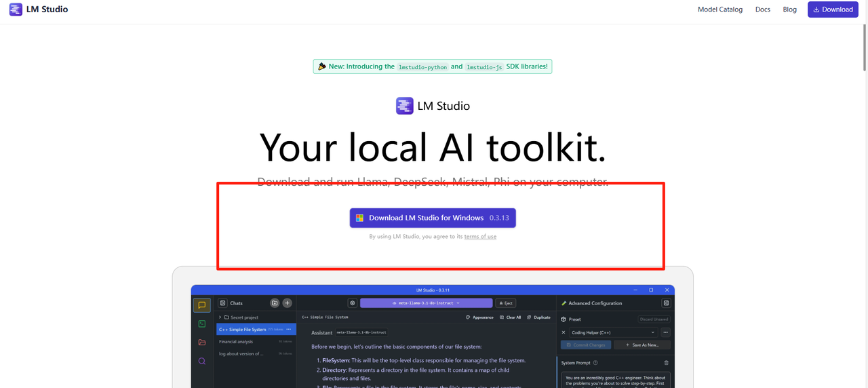868x388 pixels.
Task: Open the Blog link in the top navigation
Action: coord(789,9)
